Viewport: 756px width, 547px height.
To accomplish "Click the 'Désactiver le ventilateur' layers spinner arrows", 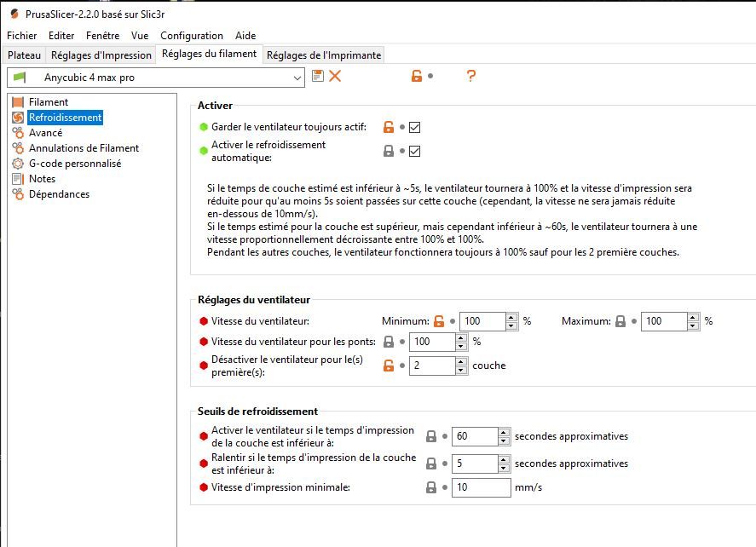I will (x=461, y=366).
